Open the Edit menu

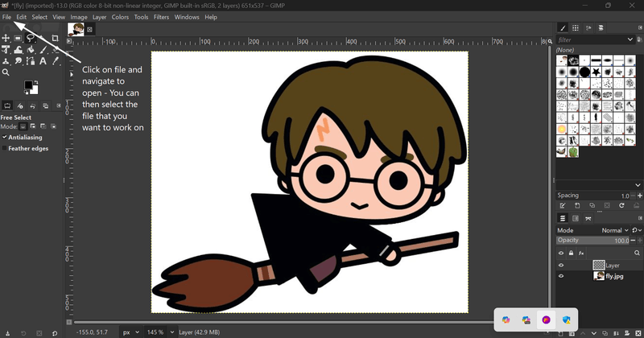(x=22, y=17)
